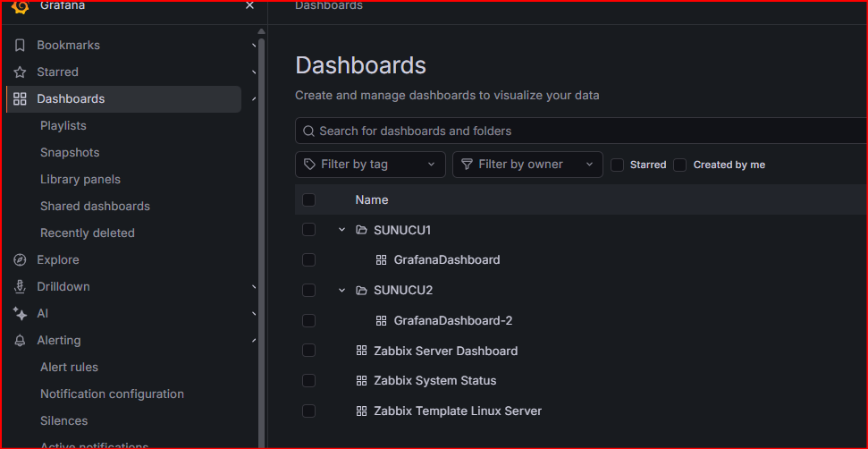Focus the Search for dashboards and folders field
Screen dimensions: 868x449
[x=581, y=131]
